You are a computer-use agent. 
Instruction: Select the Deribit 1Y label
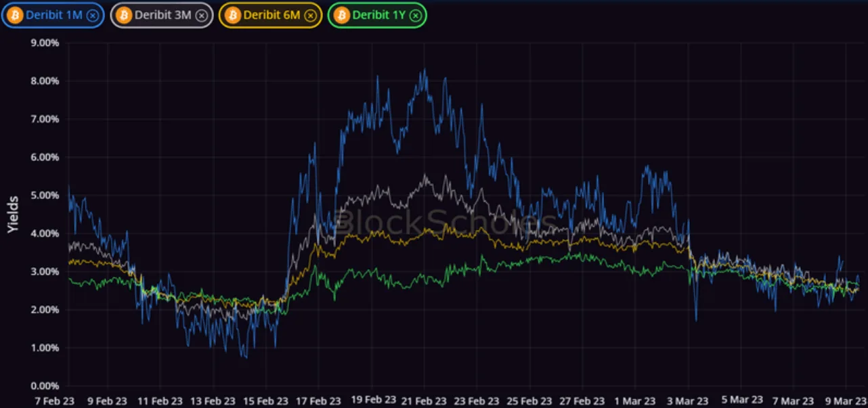click(380, 15)
